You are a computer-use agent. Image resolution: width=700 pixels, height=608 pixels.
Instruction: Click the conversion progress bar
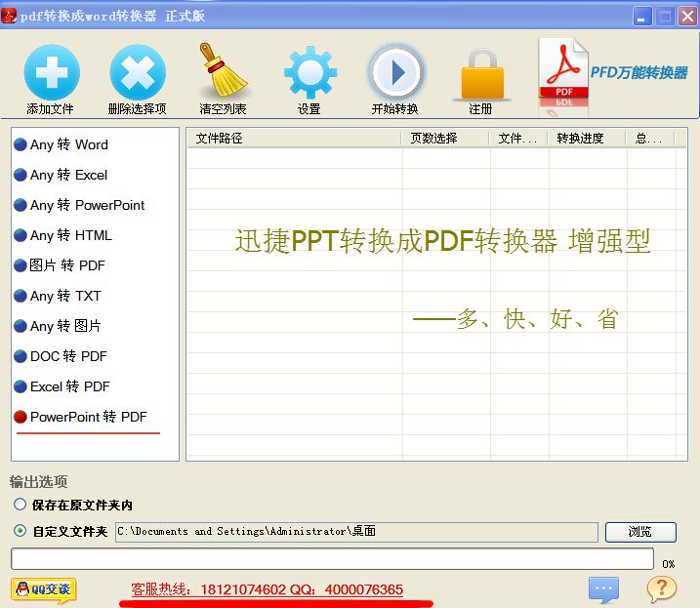(x=333, y=559)
